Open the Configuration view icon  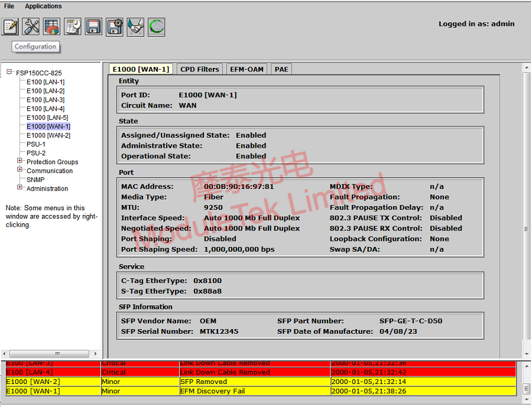click(9, 26)
